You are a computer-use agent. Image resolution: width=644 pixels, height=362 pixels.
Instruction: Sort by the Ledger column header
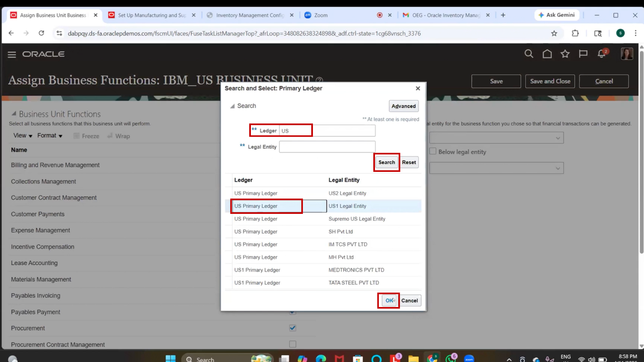(244, 180)
